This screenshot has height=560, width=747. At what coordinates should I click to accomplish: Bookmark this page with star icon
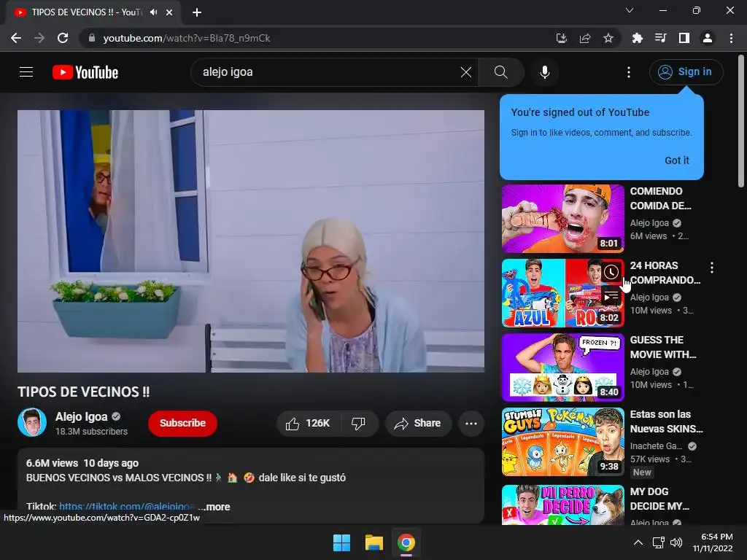click(608, 38)
